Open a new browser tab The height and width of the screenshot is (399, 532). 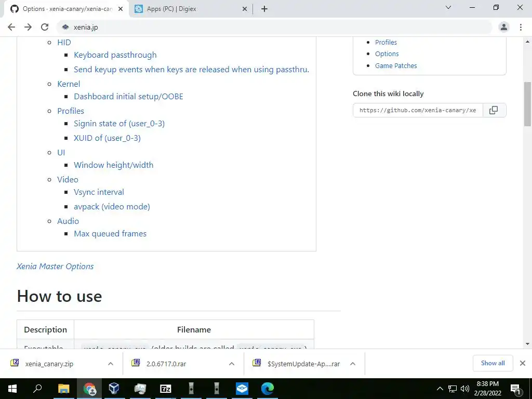pyautogui.click(x=264, y=9)
